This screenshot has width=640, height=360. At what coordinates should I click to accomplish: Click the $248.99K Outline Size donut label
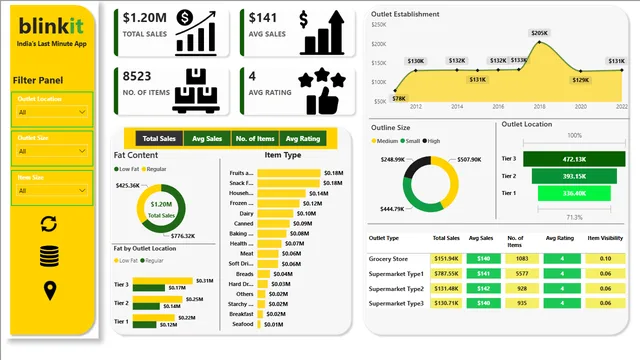click(x=393, y=160)
